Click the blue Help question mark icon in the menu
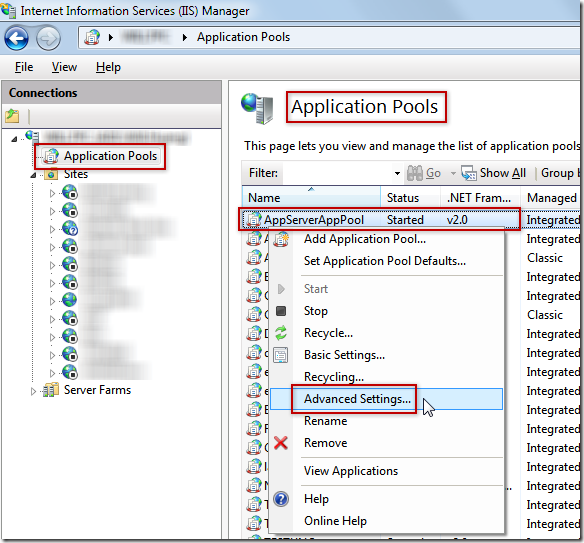This screenshot has width=584, height=543. (x=281, y=499)
